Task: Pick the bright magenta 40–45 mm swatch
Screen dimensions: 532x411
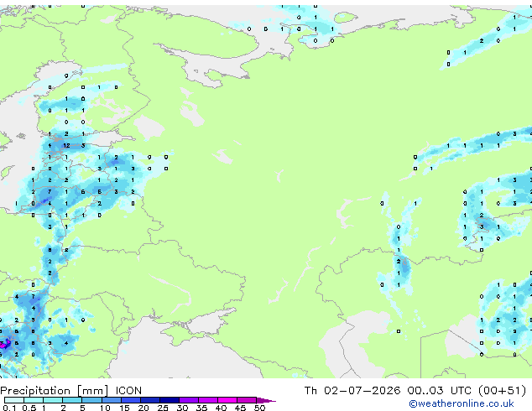Action: pyautogui.click(x=227, y=400)
